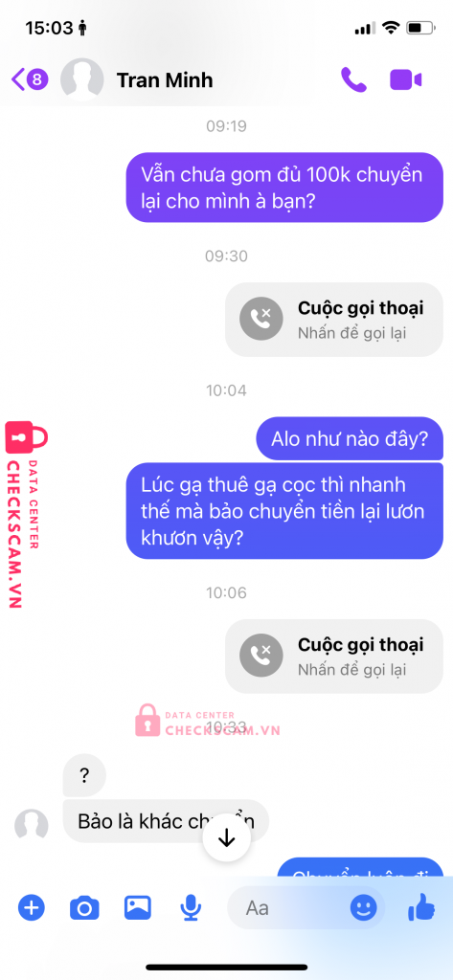The height and width of the screenshot is (980, 453).
Task: Start a video call with Tran Minh
Action: [405, 80]
